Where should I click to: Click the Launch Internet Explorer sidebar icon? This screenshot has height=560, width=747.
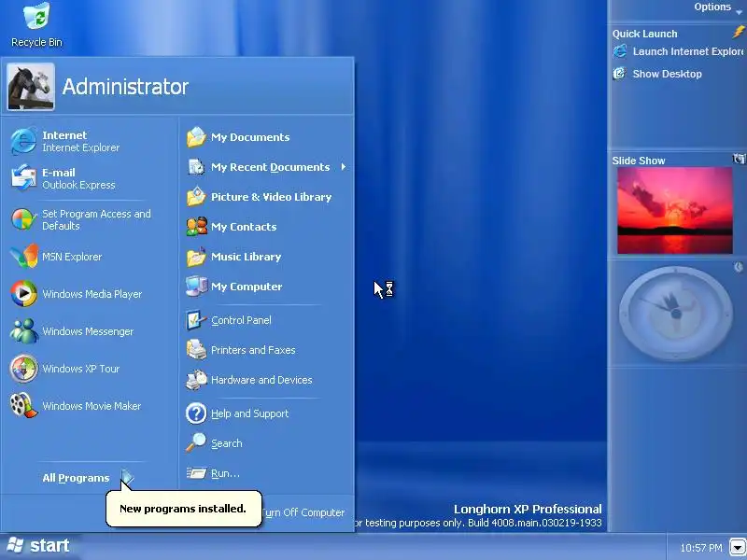pyautogui.click(x=620, y=51)
